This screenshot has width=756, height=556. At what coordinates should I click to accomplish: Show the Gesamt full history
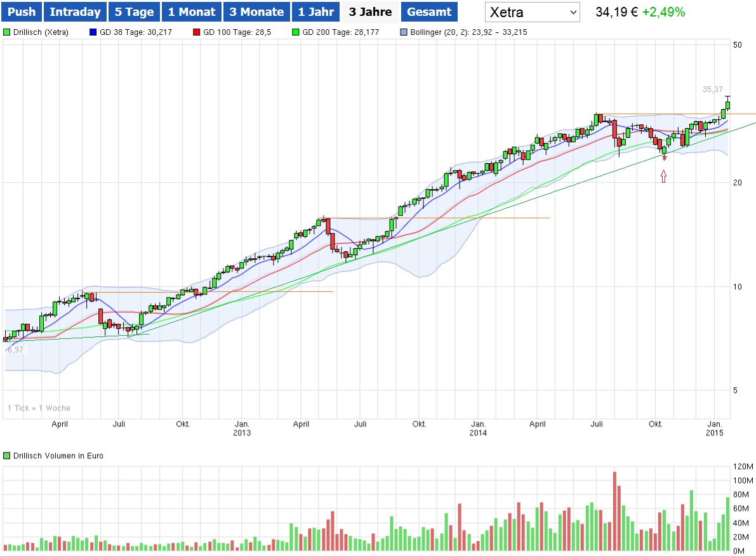[x=429, y=12]
